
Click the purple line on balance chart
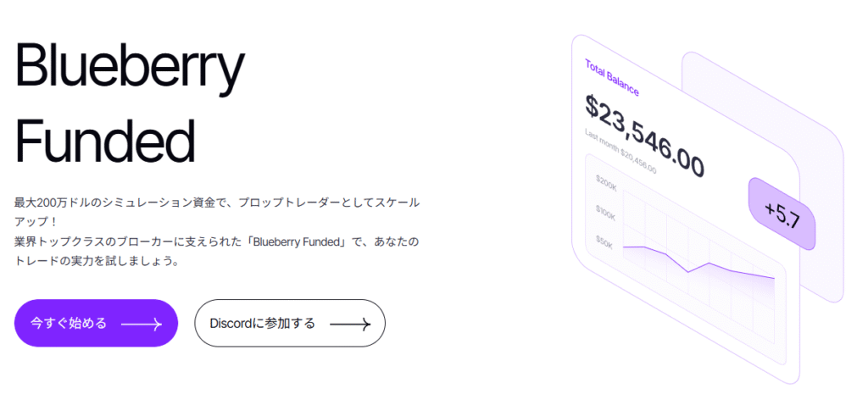698,261
